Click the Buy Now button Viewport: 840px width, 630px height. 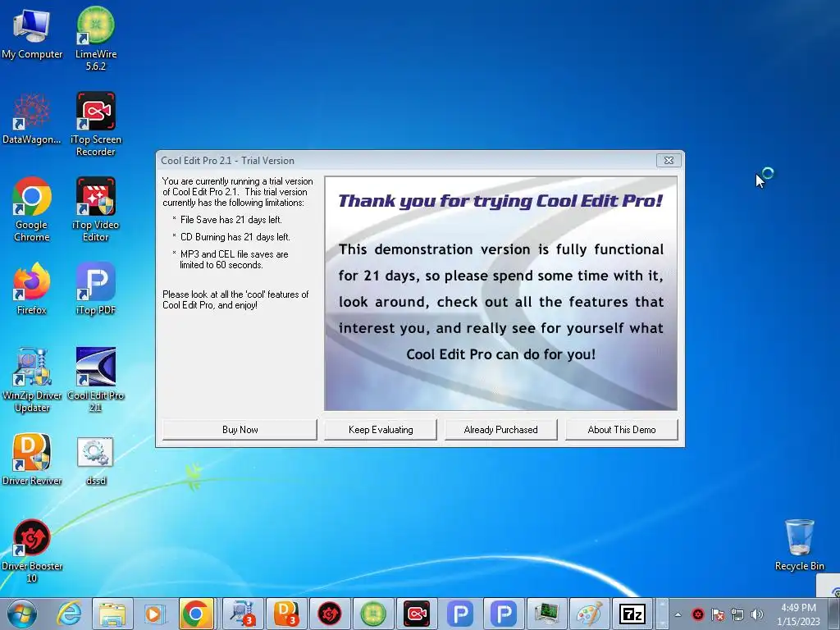240,430
